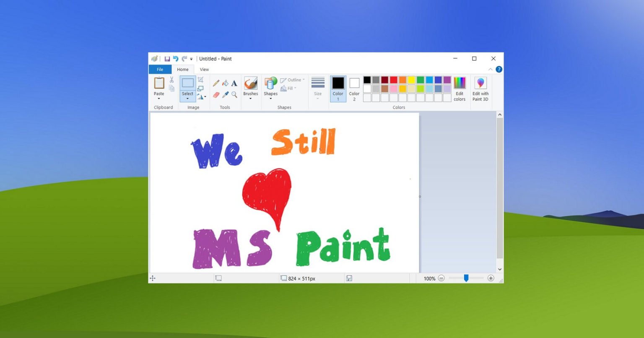Select the red color swatch
This screenshot has height=338, width=644.
coord(393,80)
